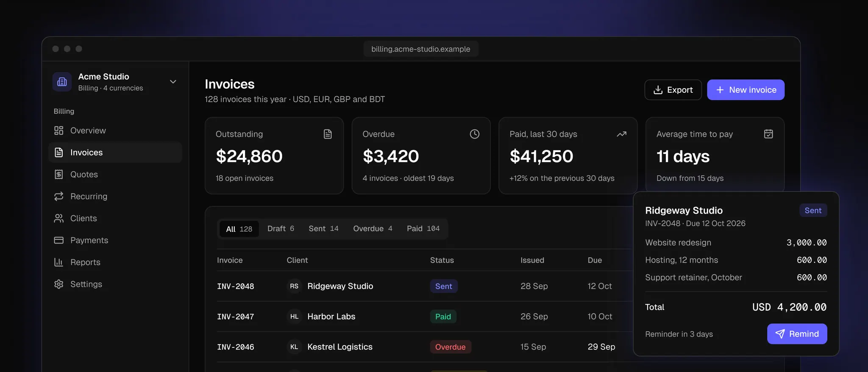Image resolution: width=868 pixels, height=372 pixels.
Task: Click the $24,860 Outstanding amount
Action: click(x=249, y=156)
